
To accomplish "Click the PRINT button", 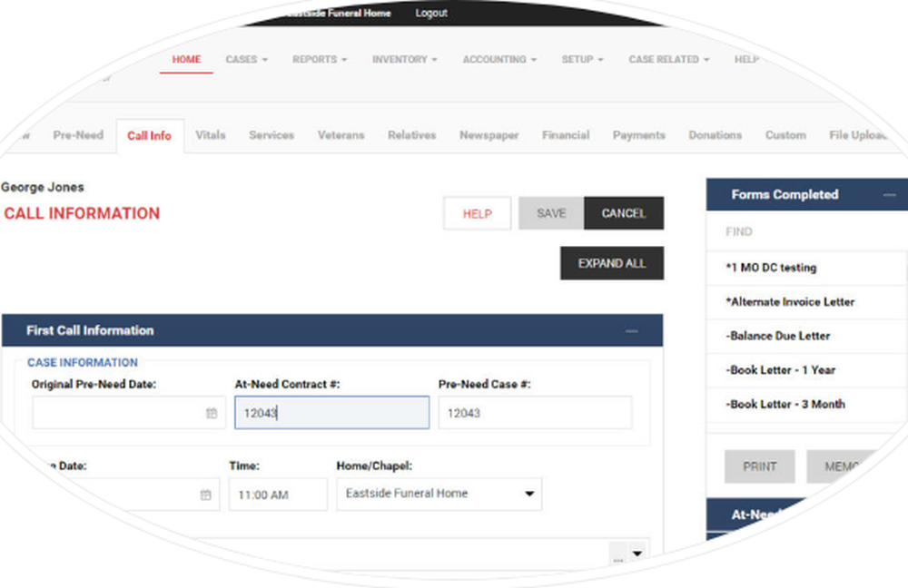I will pos(760,466).
